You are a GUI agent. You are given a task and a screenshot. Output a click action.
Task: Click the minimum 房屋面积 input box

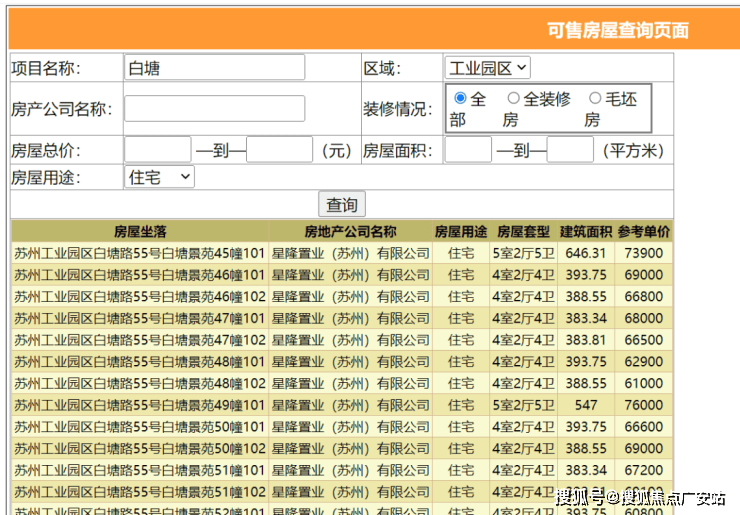tap(468, 150)
